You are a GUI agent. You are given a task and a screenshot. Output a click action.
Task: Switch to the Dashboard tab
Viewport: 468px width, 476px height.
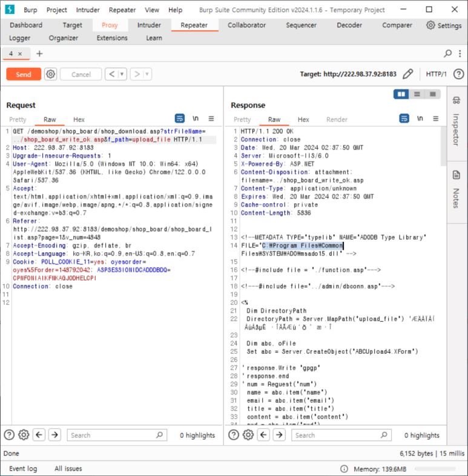coord(26,25)
